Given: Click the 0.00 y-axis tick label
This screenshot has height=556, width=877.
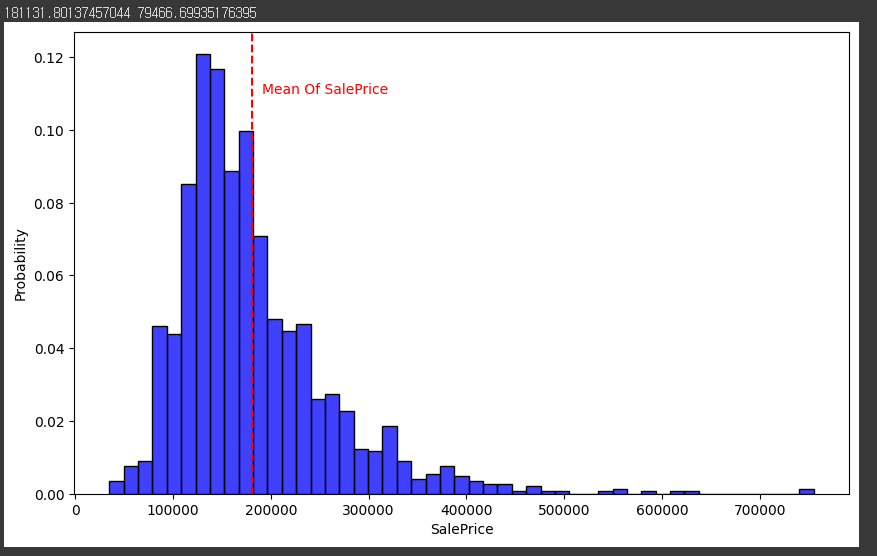Looking at the screenshot, I should click(48, 495).
